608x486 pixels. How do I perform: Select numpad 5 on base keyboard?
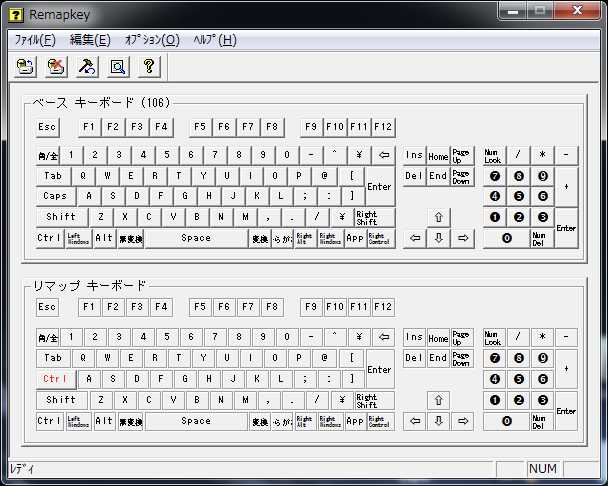[519, 196]
